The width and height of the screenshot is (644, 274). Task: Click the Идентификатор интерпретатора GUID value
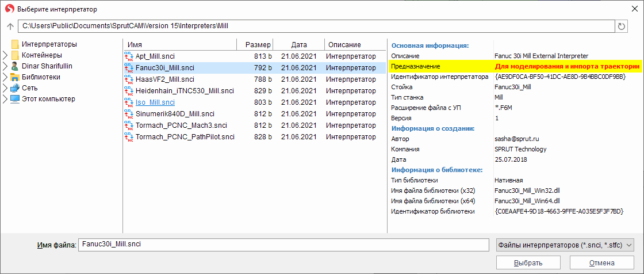pos(560,77)
